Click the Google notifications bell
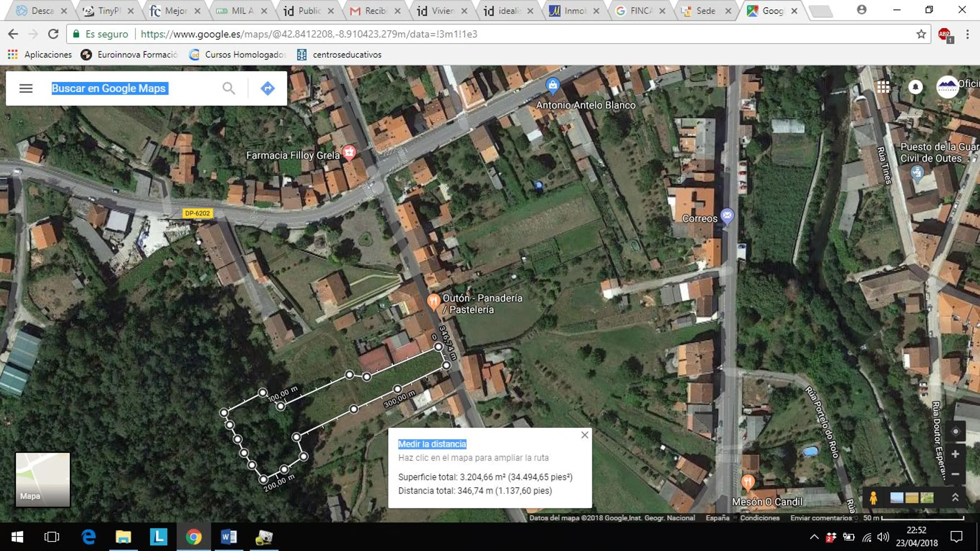980x551 pixels. coord(915,87)
